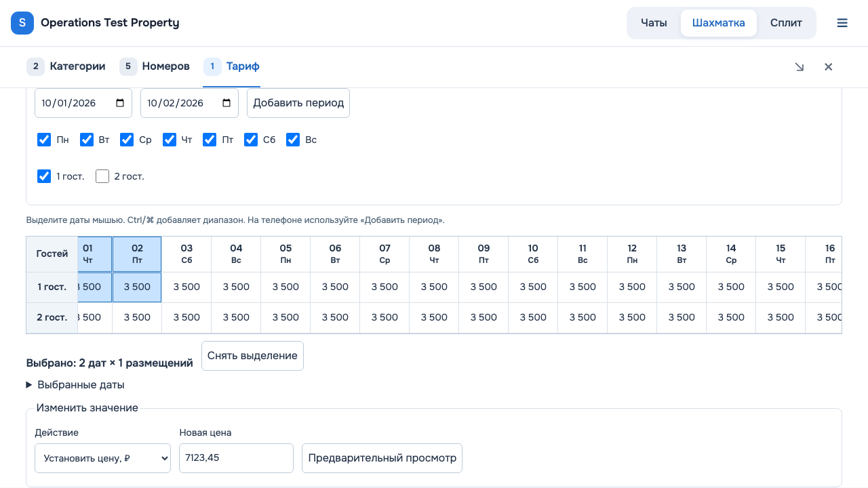Open the Тариф step tab
This screenshot has height=488, width=868.
click(231, 66)
